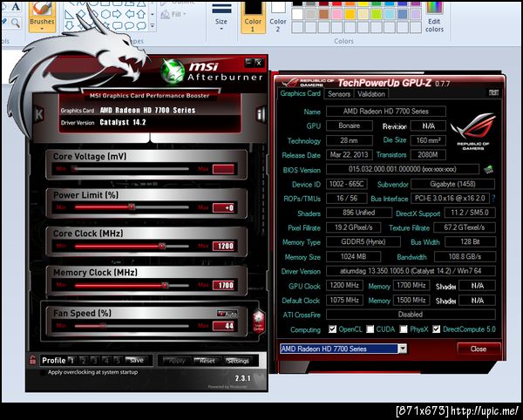
Task: Open Kombustor via the K button in Afterburner
Action: click(x=38, y=114)
